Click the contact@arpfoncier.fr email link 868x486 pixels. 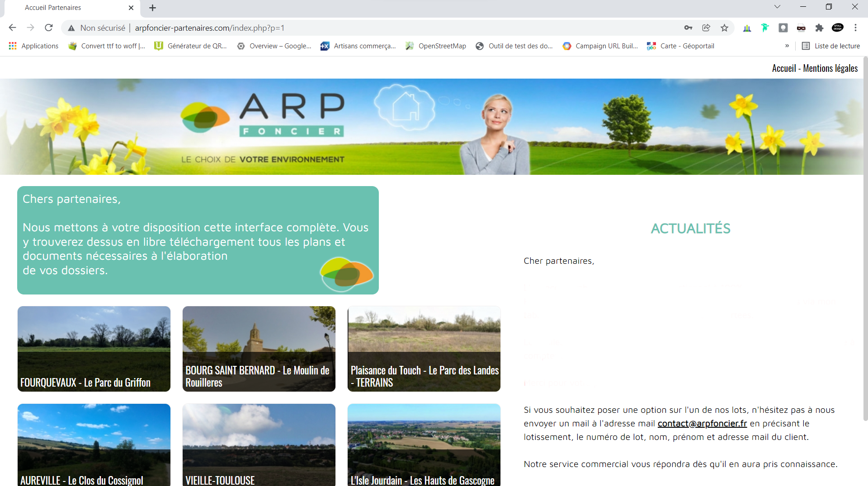click(702, 424)
